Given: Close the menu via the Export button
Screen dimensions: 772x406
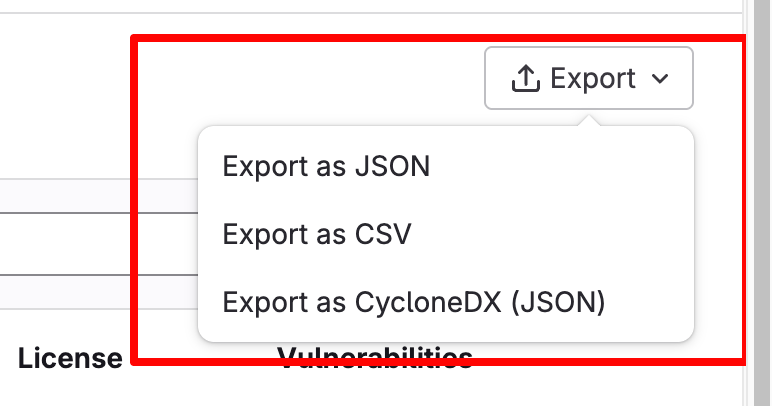Looking at the screenshot, I should (x=588, y=78).
